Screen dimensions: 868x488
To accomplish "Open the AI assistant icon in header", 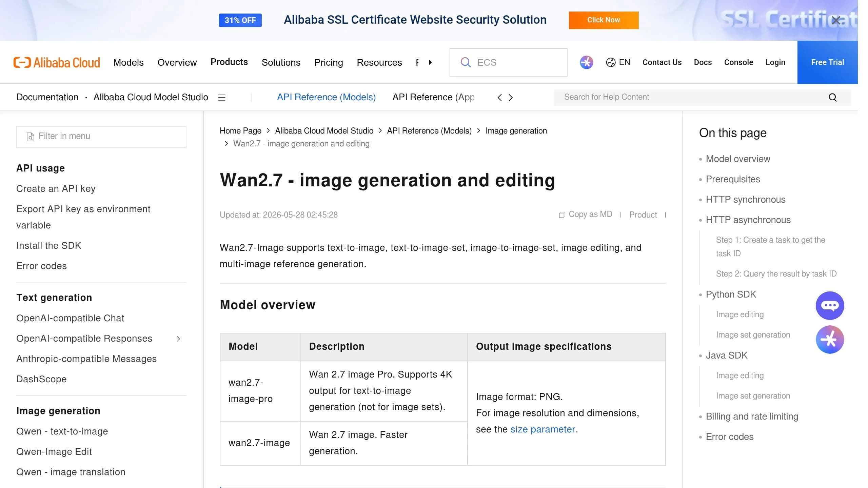I will coord(586,62).
